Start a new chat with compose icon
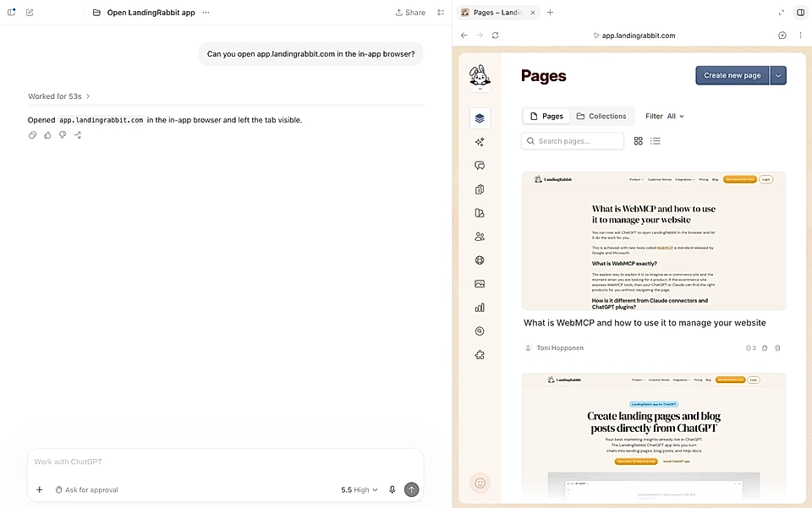Image resolution: width=812 pixels, height=508 pixels. [30, 13]
